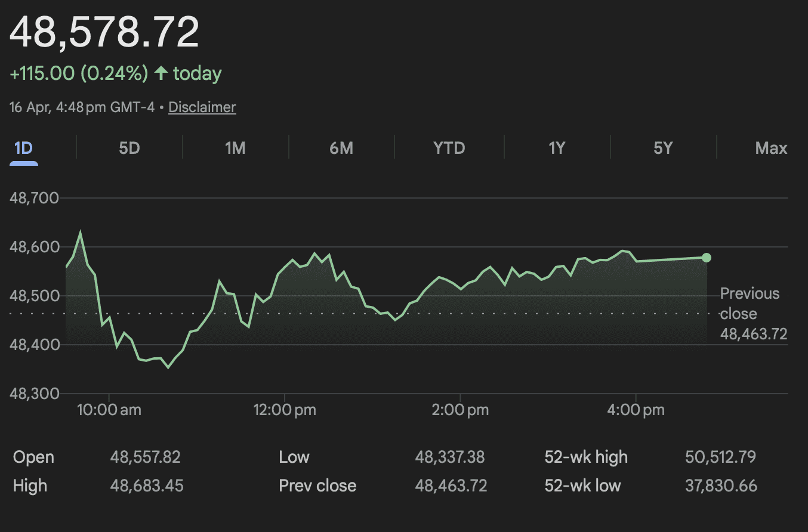
Task: Click the Low value 48,337.38
Action: 450,457
